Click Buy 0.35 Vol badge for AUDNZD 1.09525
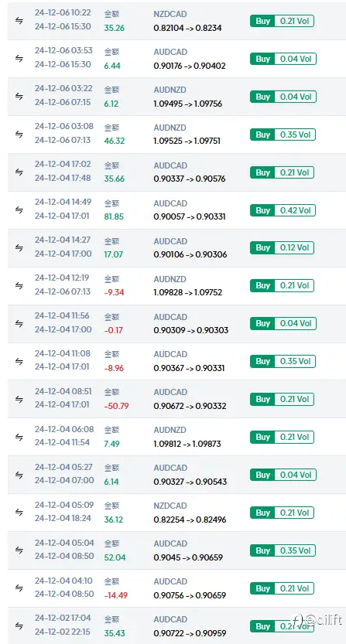This screenshot has width=346, height=644. click(x=283, y=135)
